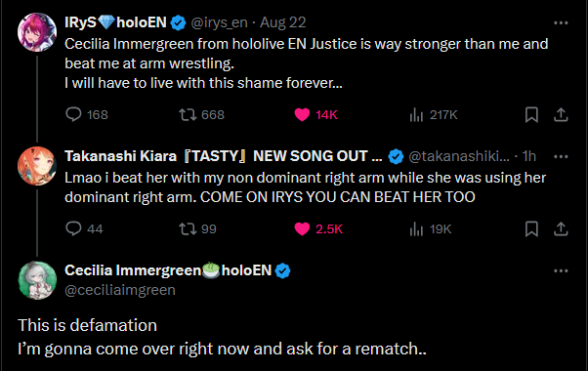Retweet IRyS's tweet with 668 reposts

[201, 114]
